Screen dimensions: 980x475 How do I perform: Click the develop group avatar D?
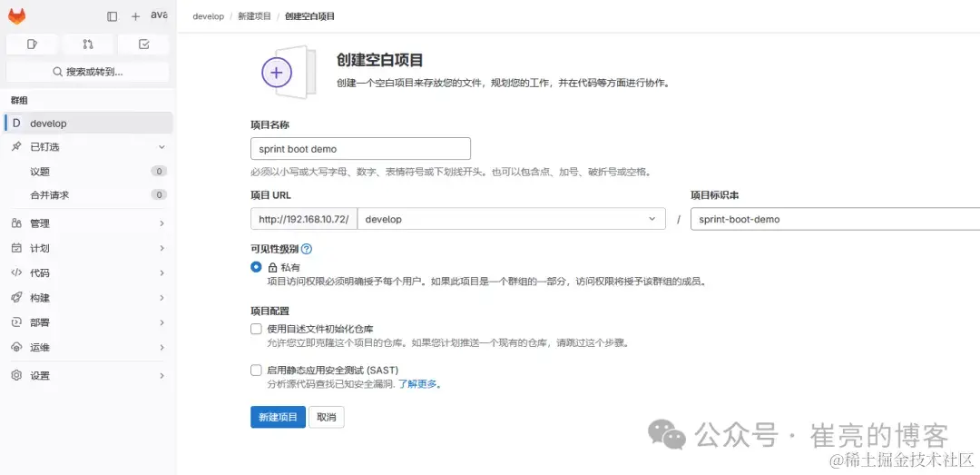pyautogui.click(x=17, y=124)
